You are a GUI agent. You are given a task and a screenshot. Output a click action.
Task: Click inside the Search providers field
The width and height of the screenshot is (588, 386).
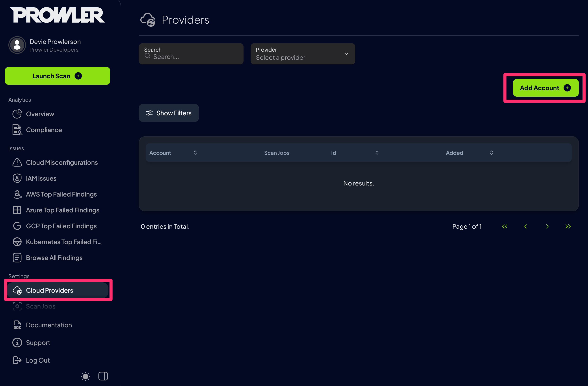191,56
